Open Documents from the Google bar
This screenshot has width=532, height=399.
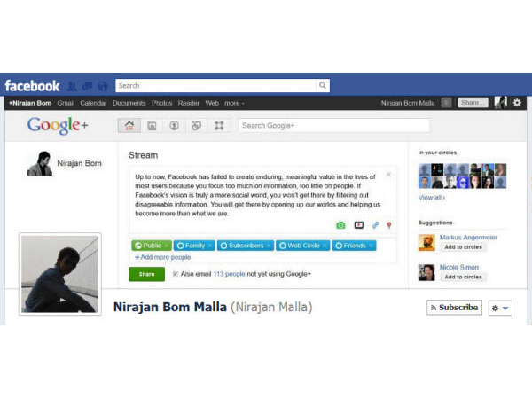click(129, 103)
